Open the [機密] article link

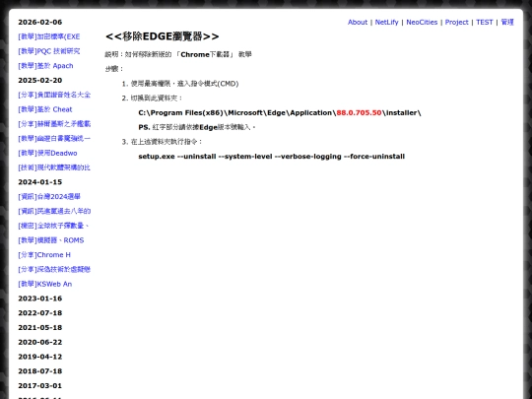tap(53, 226)
